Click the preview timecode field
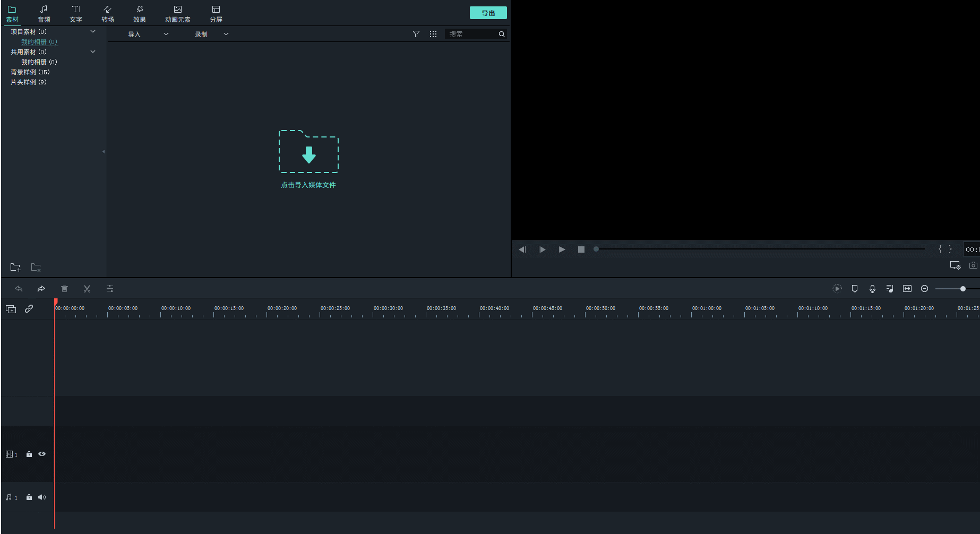The height and width of the screenshot is (534, 980). [x=972, y=249]
